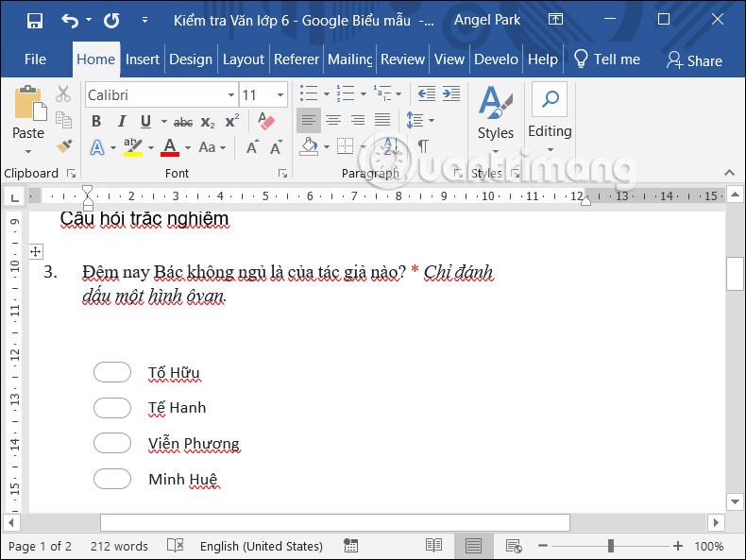Switch to the Design tab
746x560 pixels.
click(x=191, y=59)
